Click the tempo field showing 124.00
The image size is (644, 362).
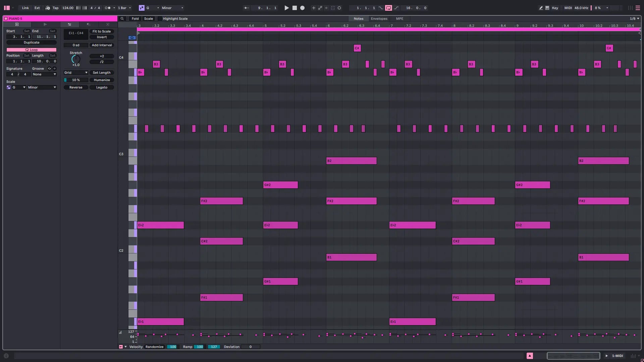[x=68, y=8]
